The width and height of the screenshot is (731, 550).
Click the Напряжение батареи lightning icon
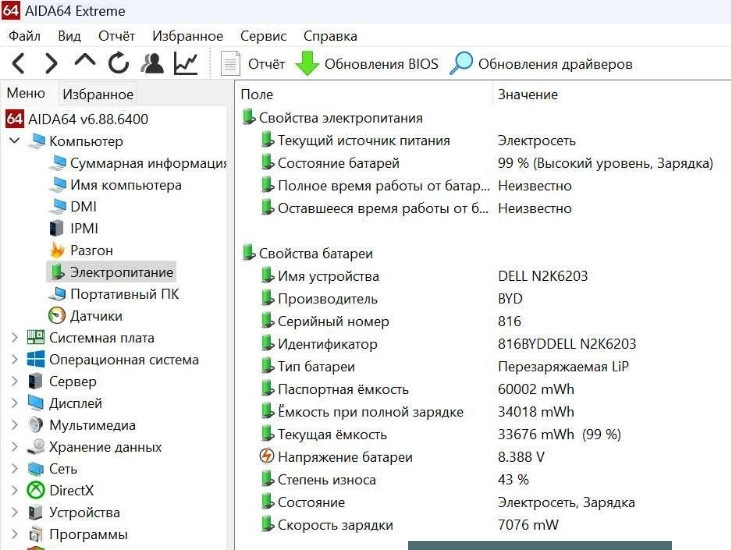pyautogui.click(x=267, y=456)
